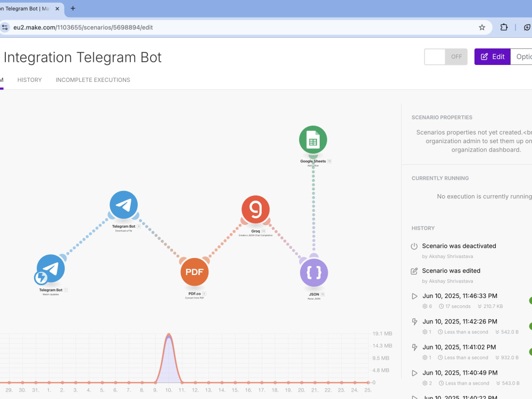The height and width of the screenshot is (399, 532).
Task: Click the chart data point at day 9
Action: (155, 383)
